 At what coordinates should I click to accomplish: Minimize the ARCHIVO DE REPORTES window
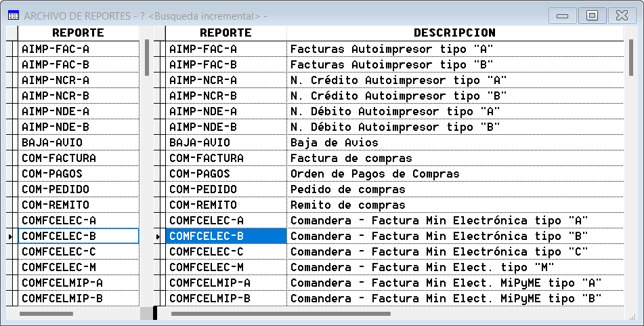[x=562, y=16]
